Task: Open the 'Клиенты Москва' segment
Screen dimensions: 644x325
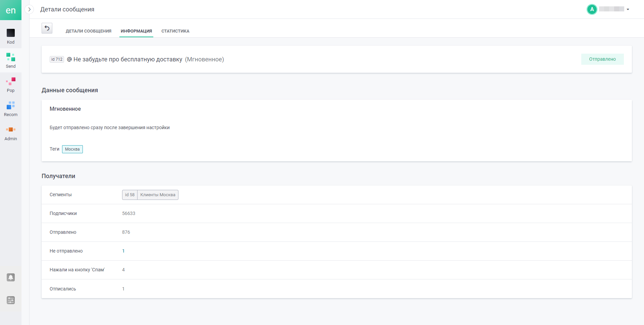Action: coord(158,195)
